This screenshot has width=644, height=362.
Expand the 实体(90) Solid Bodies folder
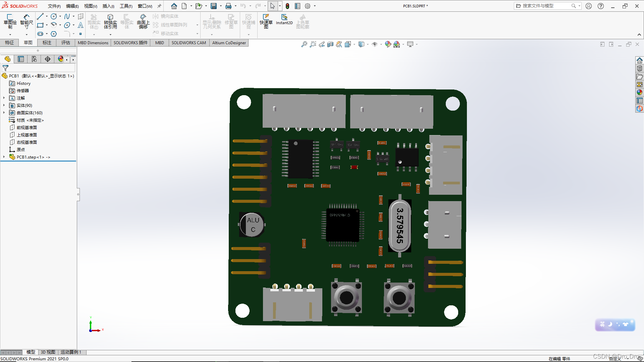4,105
